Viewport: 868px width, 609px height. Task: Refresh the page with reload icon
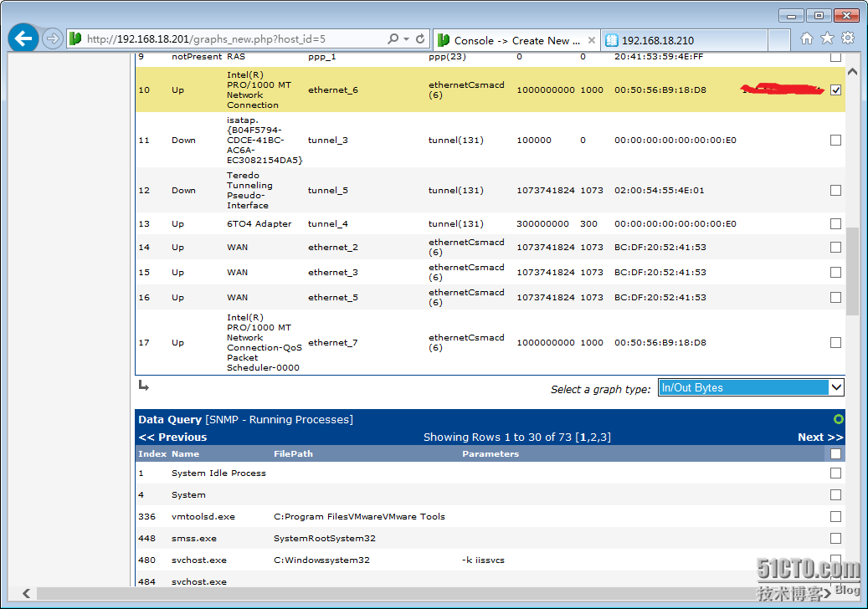click(420, 38)
